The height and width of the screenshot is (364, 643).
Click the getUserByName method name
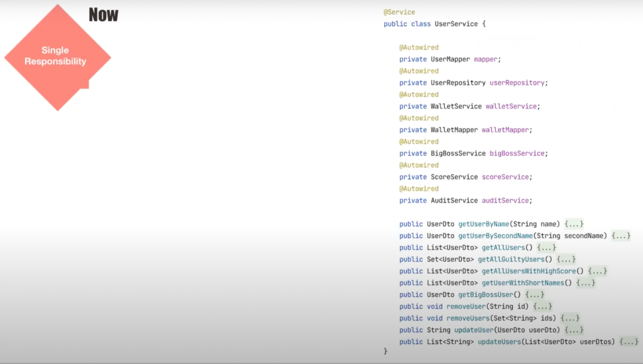[484, 224]
